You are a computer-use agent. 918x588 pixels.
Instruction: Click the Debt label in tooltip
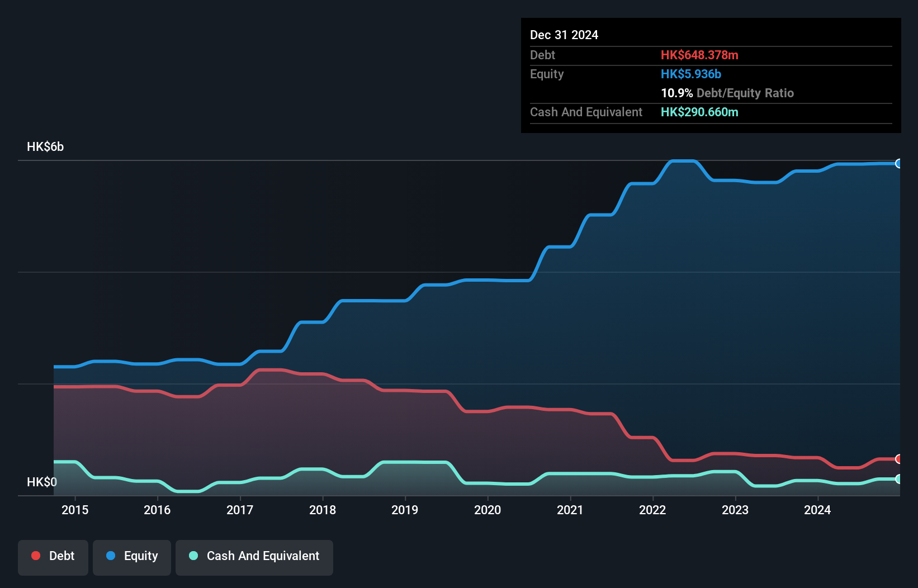click(542, 55)
